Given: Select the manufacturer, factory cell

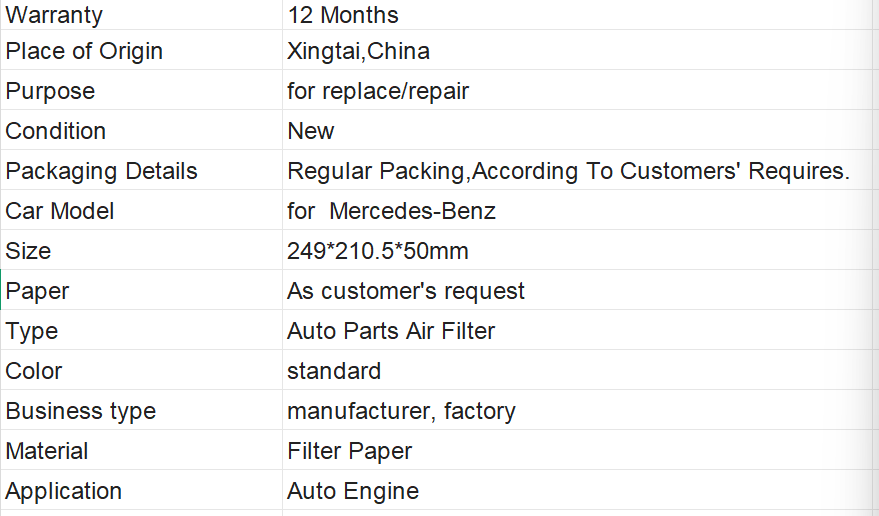Looking at the screenshot, I should [577, 410].
